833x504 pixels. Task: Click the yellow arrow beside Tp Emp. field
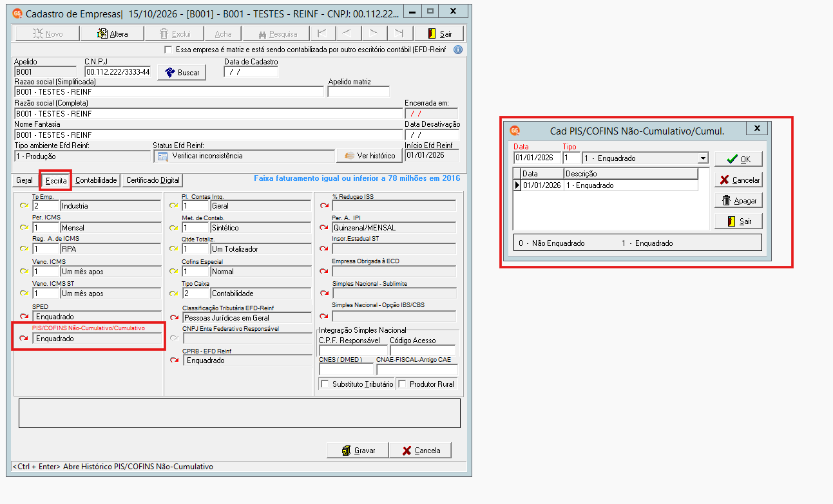pos(24,206)
